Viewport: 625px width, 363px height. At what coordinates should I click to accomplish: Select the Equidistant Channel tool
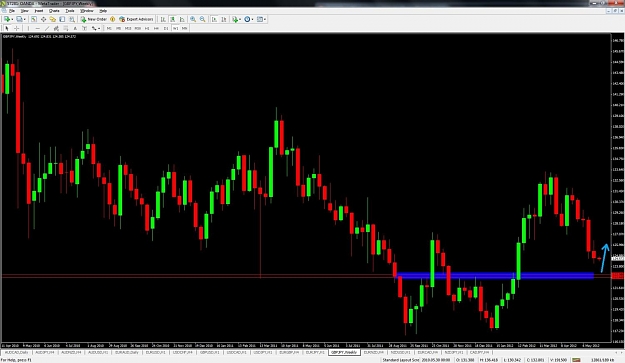pos(56,28)
